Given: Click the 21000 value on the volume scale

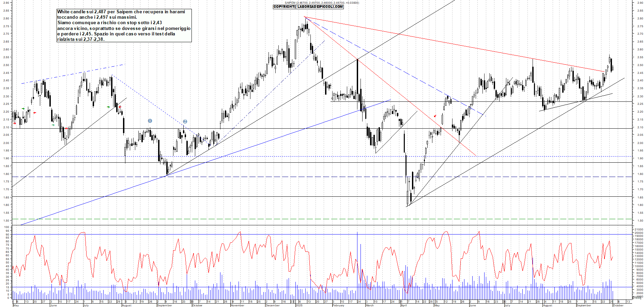Looking at the screenshot, I should click(x=639, y=229).
